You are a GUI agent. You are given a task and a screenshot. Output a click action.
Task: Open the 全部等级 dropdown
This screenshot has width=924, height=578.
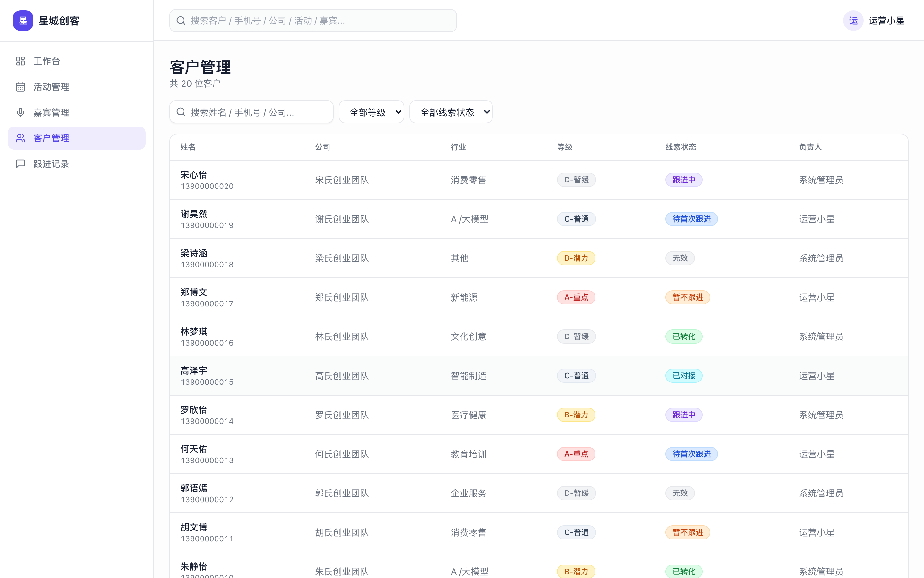point(371,112)
